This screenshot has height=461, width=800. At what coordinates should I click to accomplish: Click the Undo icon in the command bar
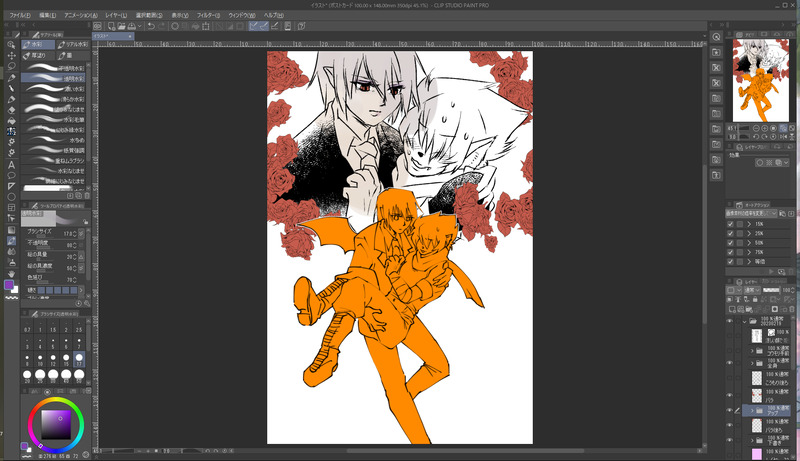151,26
